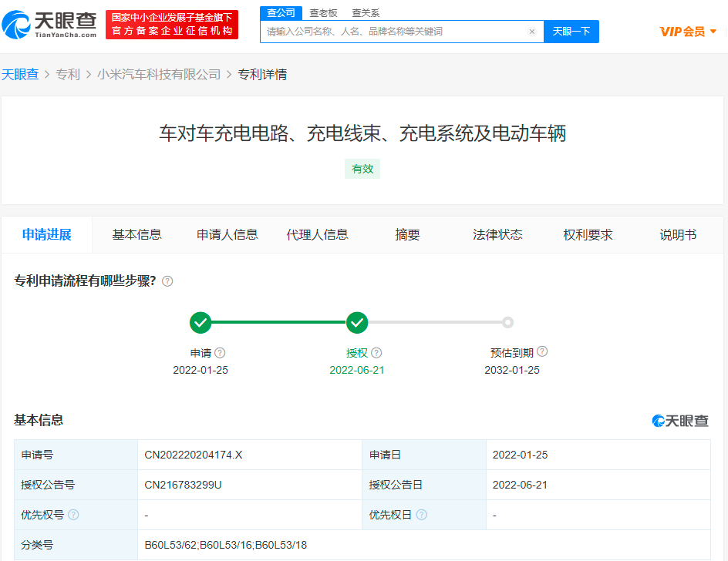Click the help icon beside 优先权号
728x561 pixels.
(73, 515)
